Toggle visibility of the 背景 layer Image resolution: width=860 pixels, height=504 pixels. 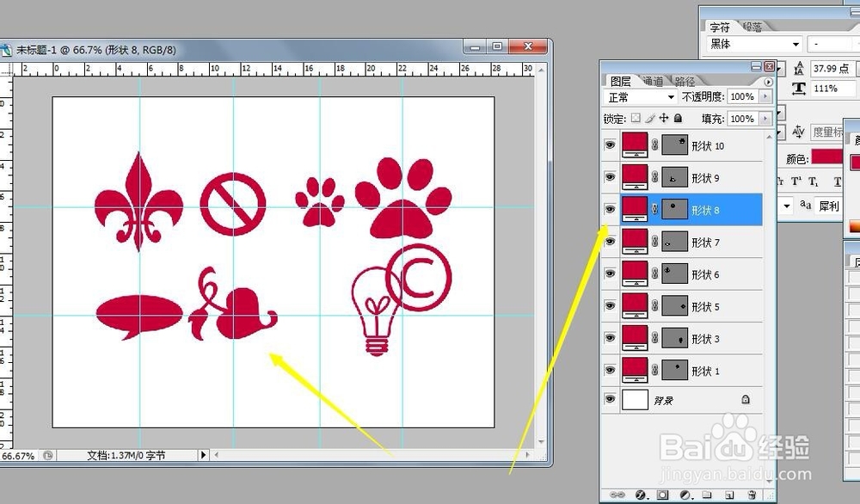(610, 400)
